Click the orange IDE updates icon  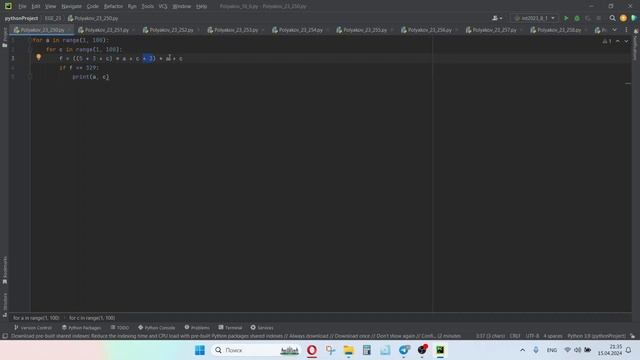[x=623, y=18]
